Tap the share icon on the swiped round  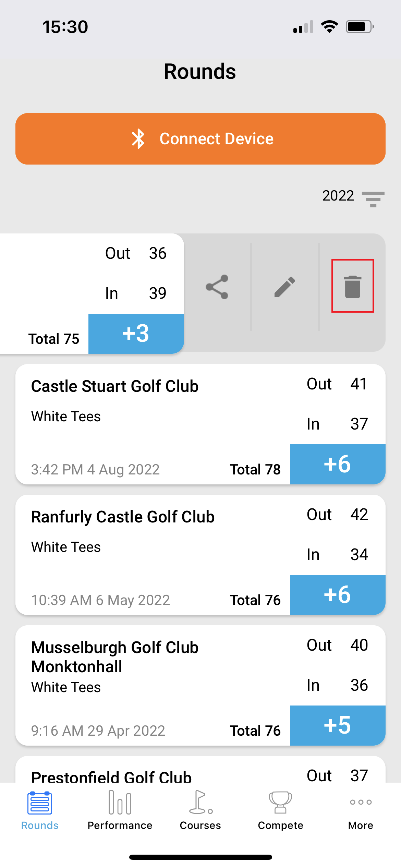217,287
